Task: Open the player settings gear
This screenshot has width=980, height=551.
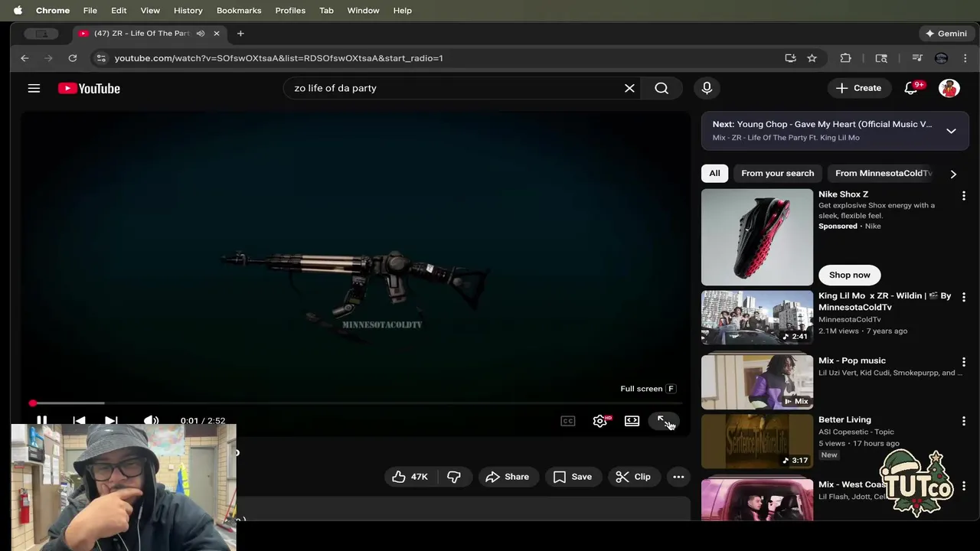Action: [x=600, y=421]
